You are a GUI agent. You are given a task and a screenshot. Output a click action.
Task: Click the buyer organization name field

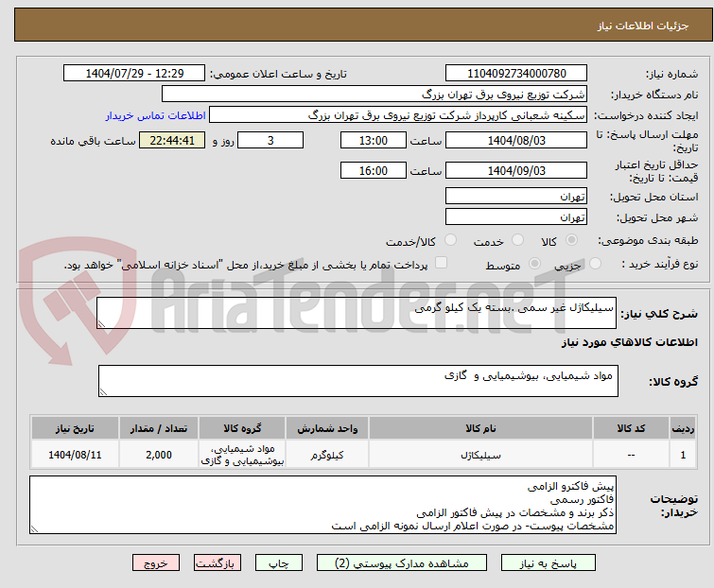374,95
